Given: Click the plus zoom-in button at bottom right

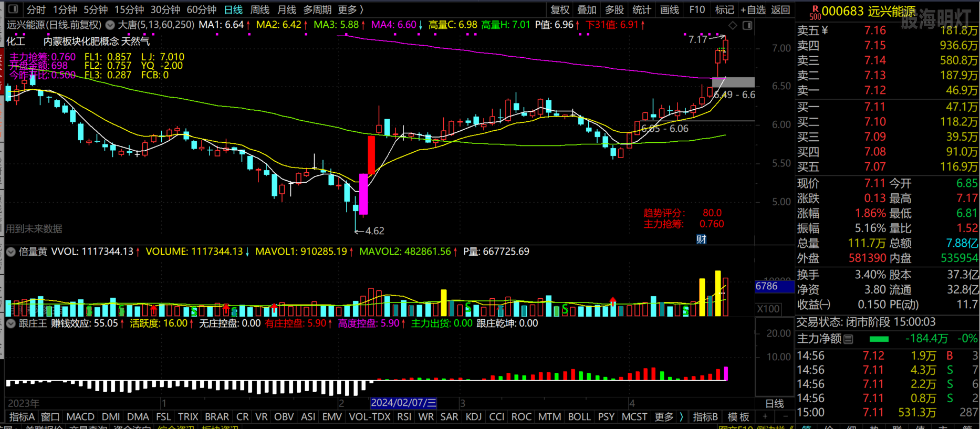Looking at the screenshot, I should point(765,416).
